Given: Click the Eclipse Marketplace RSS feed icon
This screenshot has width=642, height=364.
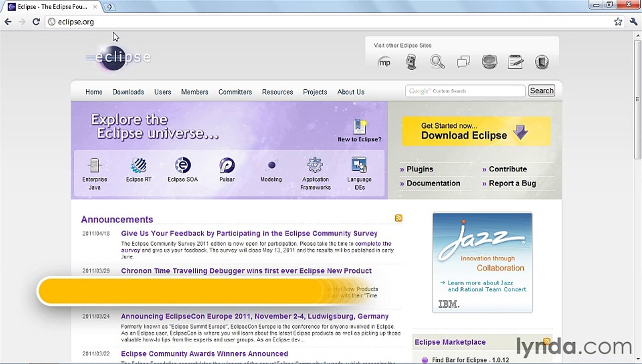Looking at the screenshot, I should click(546, 341).
